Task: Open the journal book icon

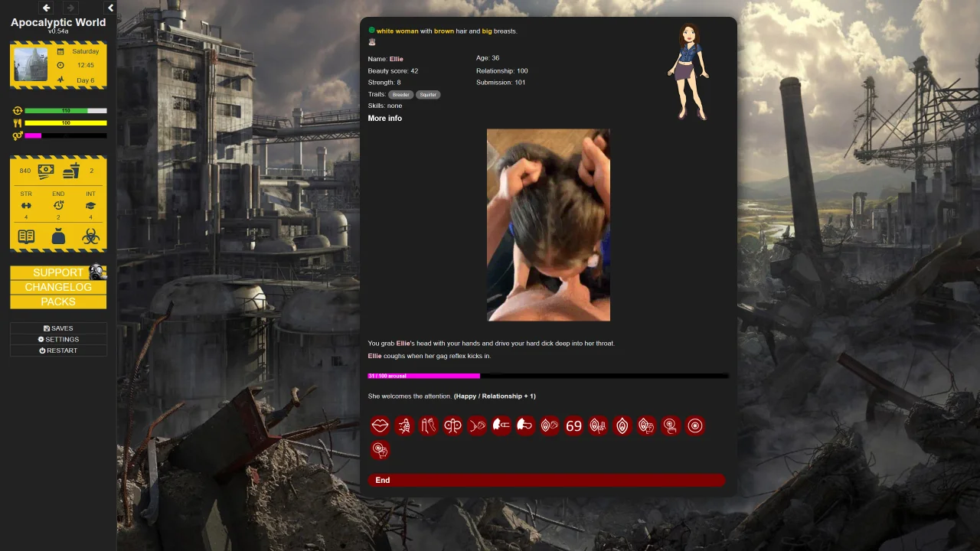Action: (x=26, y=236)
